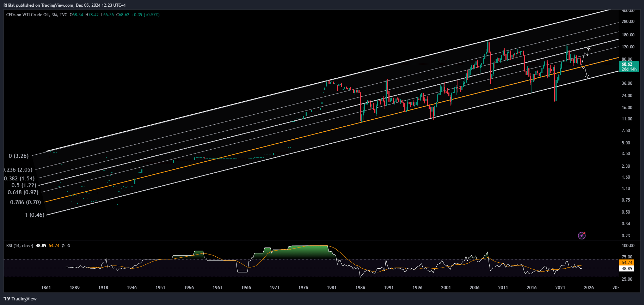Image resolution: width=644 pixels, height=305 pixels.
Task: Click the 1991 label on time axis
Action: pyautogui.click(x=388, y=288)
